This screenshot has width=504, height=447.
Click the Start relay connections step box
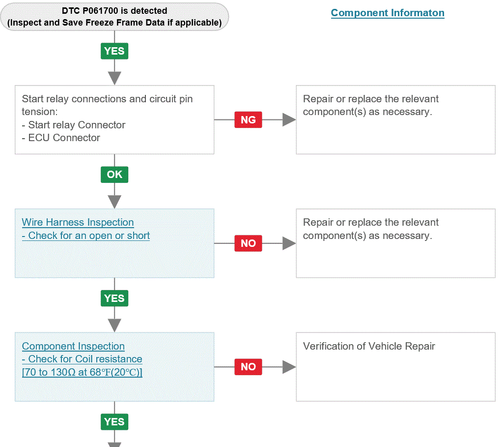[x=114, y=119]
